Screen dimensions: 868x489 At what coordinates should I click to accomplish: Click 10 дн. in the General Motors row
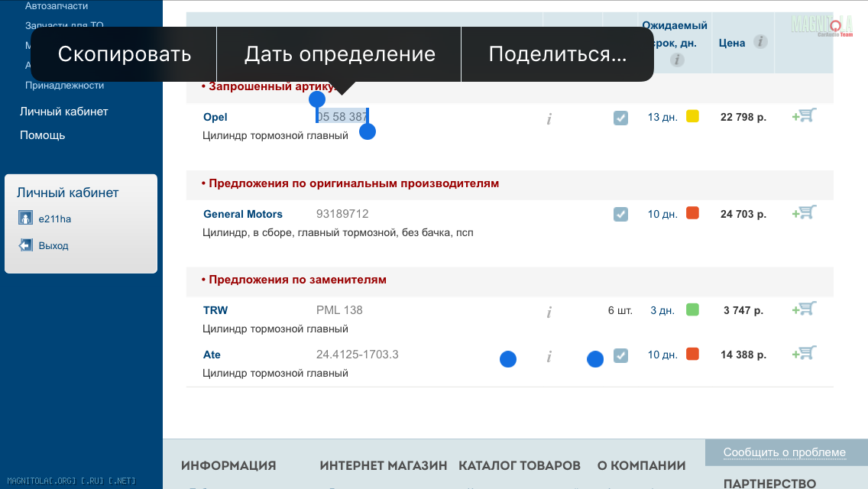point(662,214)
